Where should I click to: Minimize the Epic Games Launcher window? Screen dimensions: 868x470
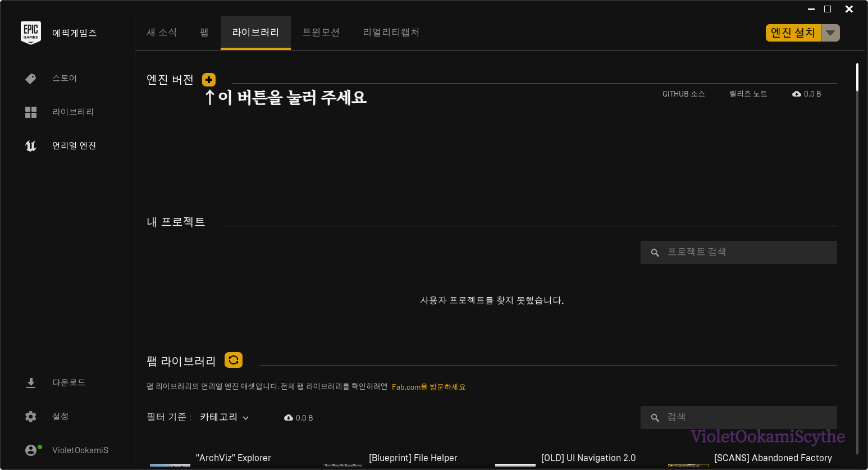[811, 9]
